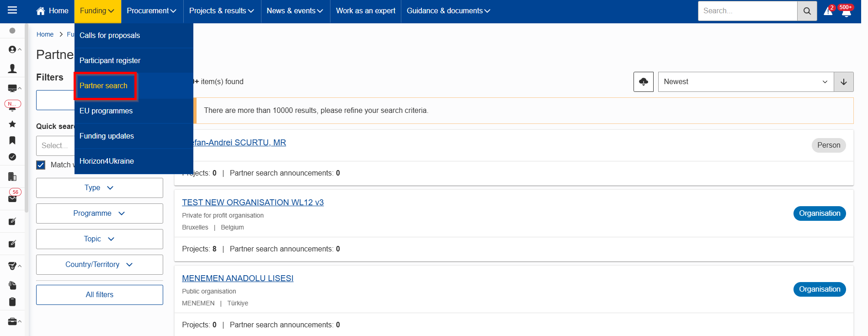This screenshot has width=868, height=336.
Task: Click the lower edit-note sidebar icon
Action: click(x=12, y=244)
